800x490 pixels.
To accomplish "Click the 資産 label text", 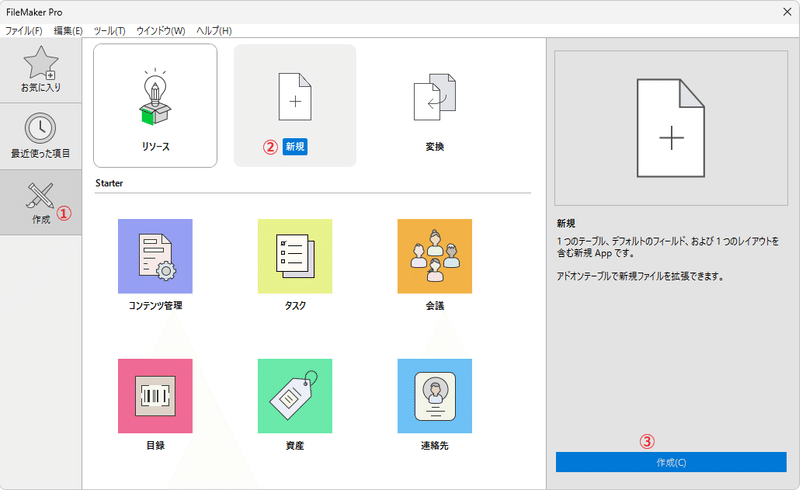I will [x=295, y=446].
